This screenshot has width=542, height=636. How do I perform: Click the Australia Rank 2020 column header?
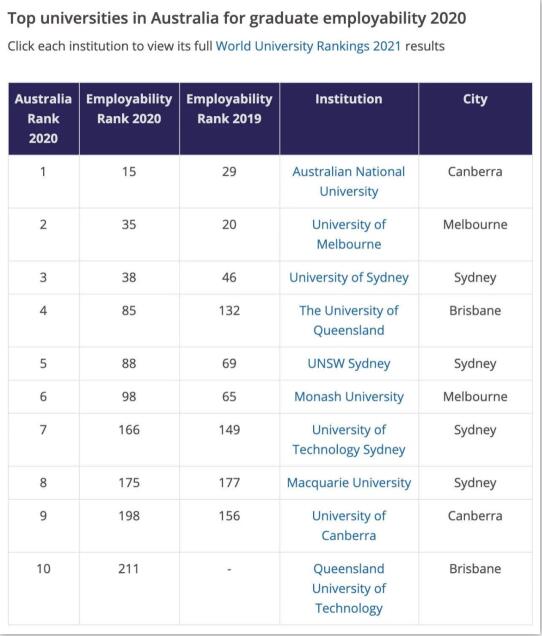(x=43, y=118)
